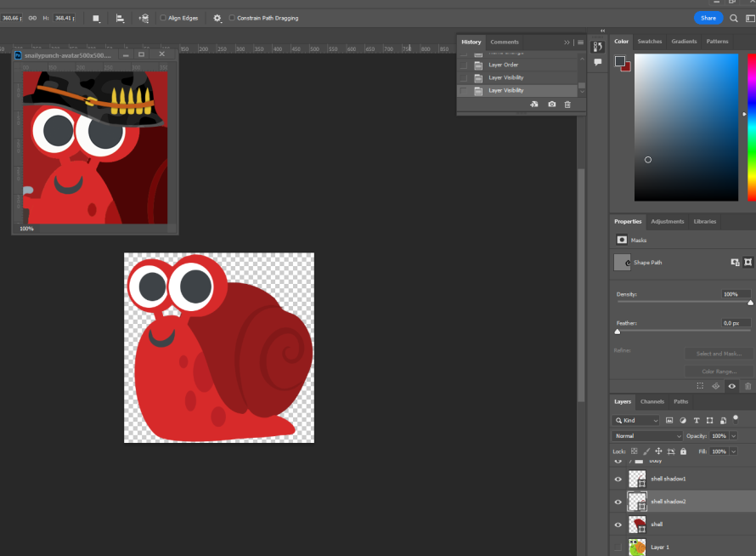The height and width of the screenshot is (556, 756).
Task: Apply the mask icon in Properties
Action: [x=715, y=386]
